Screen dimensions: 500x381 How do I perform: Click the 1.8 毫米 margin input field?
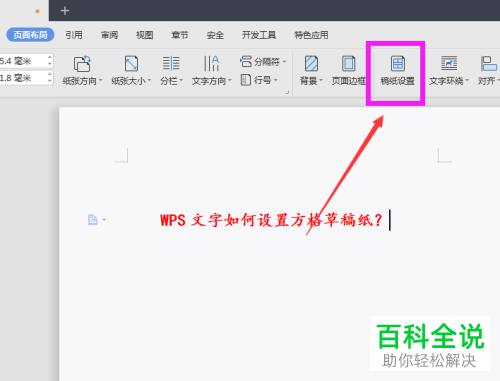(x=23, y=78)
